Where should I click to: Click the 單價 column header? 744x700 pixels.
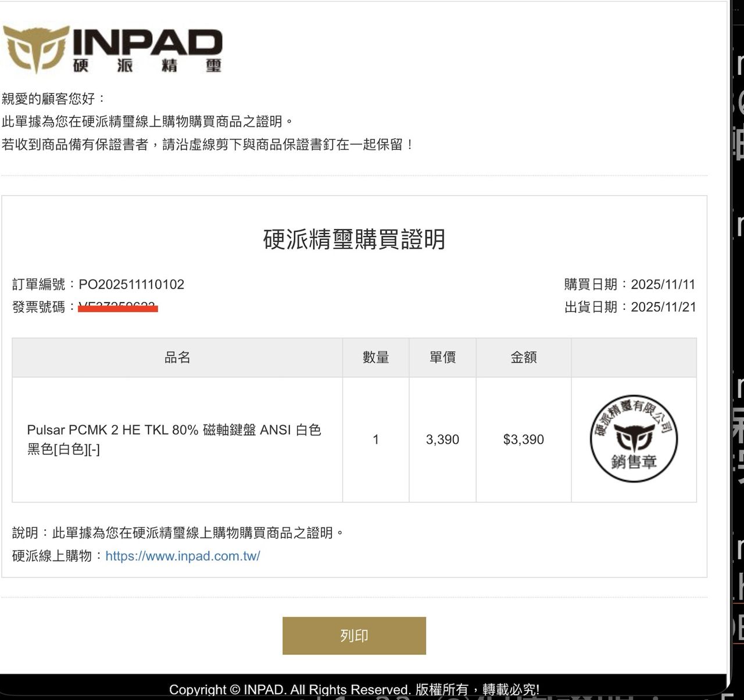442,358
